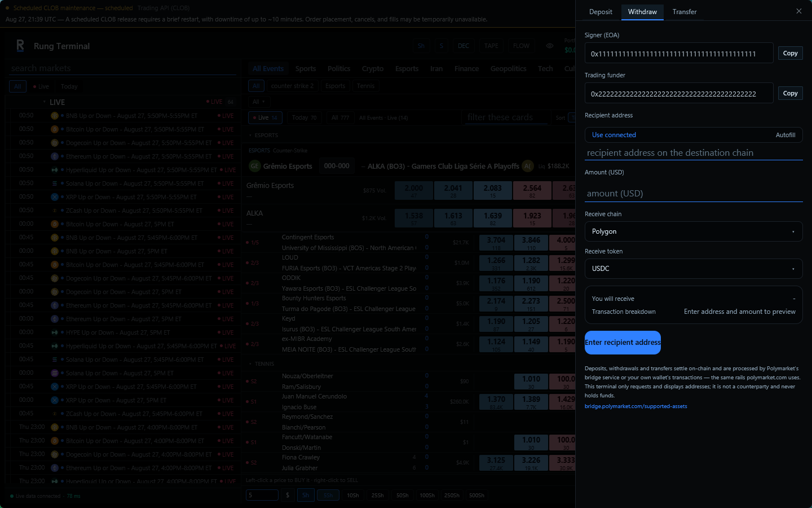The height and width of the screenshot is (508, 812).
Task: Select the Live filter with red dot
Action: pyautogui.click(x=41, y=86)
